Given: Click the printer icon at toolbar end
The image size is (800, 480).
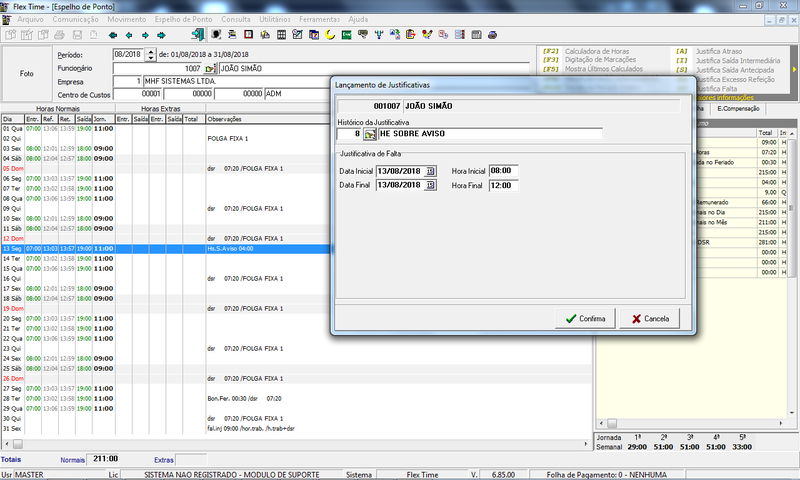Looking at the screenshot, I should (x=492, y=35).
